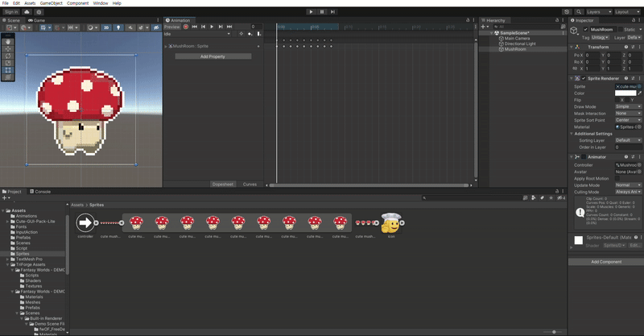Open the Draw Mode dropdown

click(628, 106)
